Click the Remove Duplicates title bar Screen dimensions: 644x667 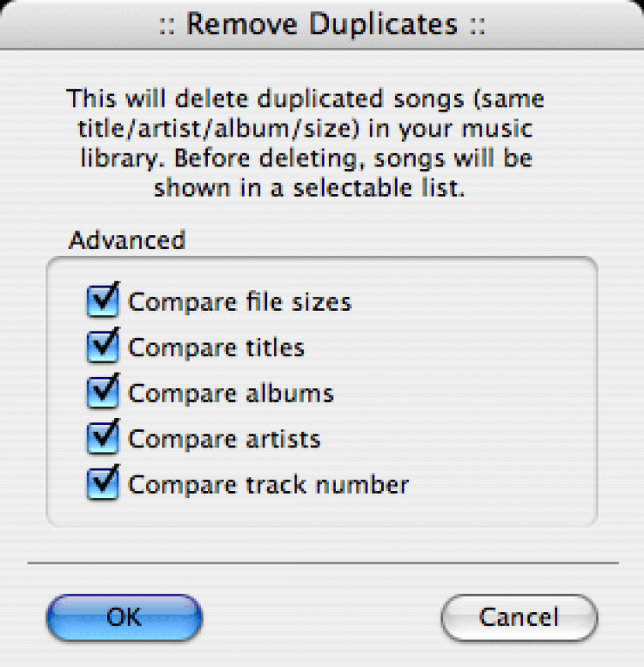(x=322, y=24)
